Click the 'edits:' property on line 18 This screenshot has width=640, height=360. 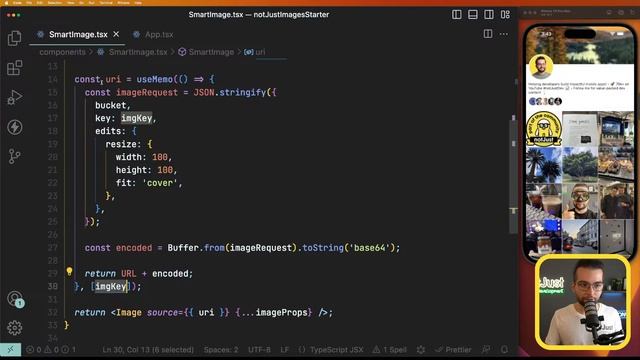(x=111, y=131)
